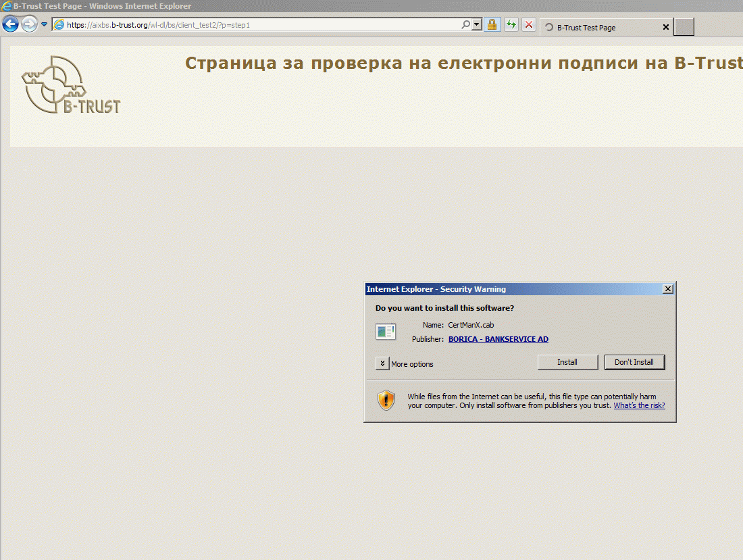The width and height of the screenshot is (743, 560).
Task: Open the What's the risk? link
Action: click(639, 405)
